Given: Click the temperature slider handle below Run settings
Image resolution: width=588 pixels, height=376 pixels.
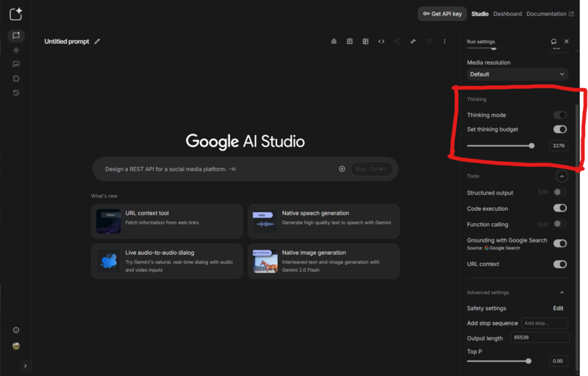Looking at the screenshot, I should [493, 48].
